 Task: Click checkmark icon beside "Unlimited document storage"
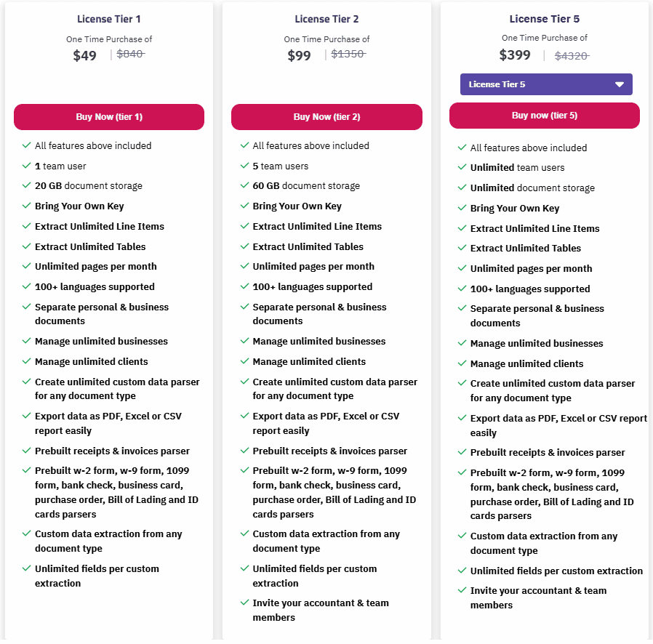(462, 188)
